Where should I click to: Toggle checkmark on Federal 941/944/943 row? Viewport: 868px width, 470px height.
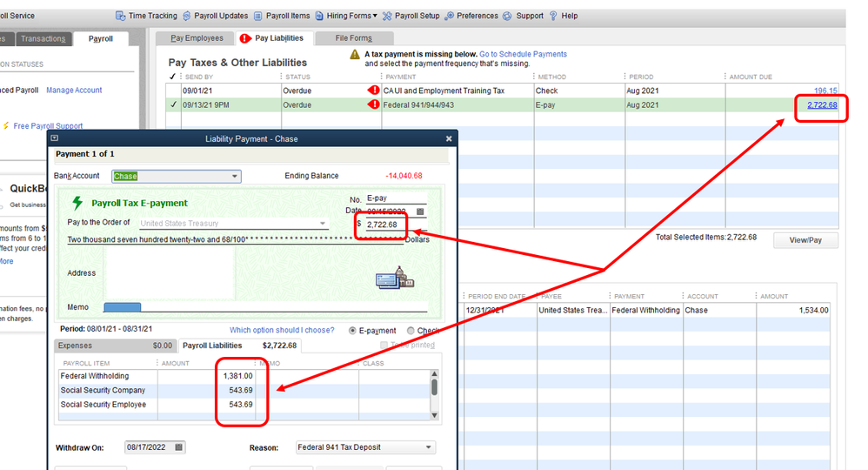(173, 104)
